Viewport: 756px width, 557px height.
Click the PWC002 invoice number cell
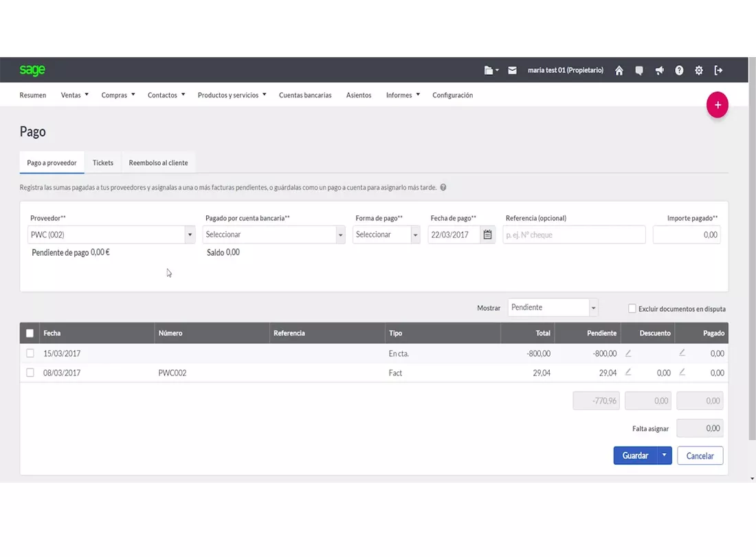(172, 373)
